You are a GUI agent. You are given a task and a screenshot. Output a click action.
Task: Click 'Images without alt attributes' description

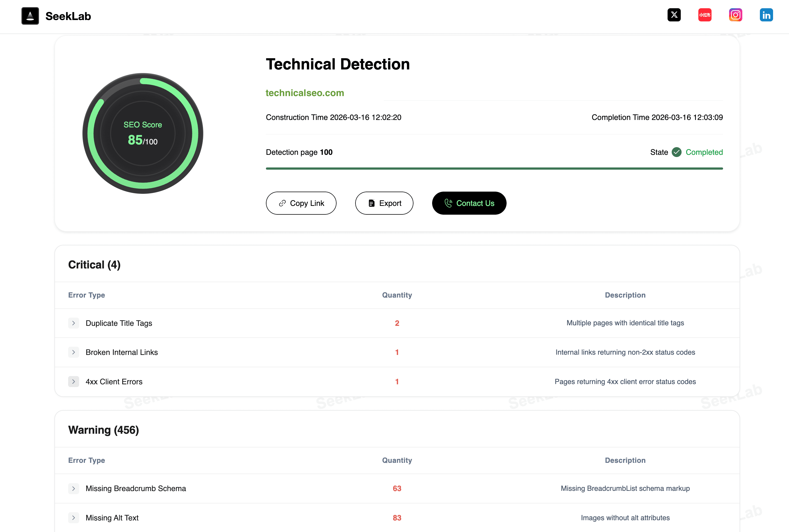[625, 518]
